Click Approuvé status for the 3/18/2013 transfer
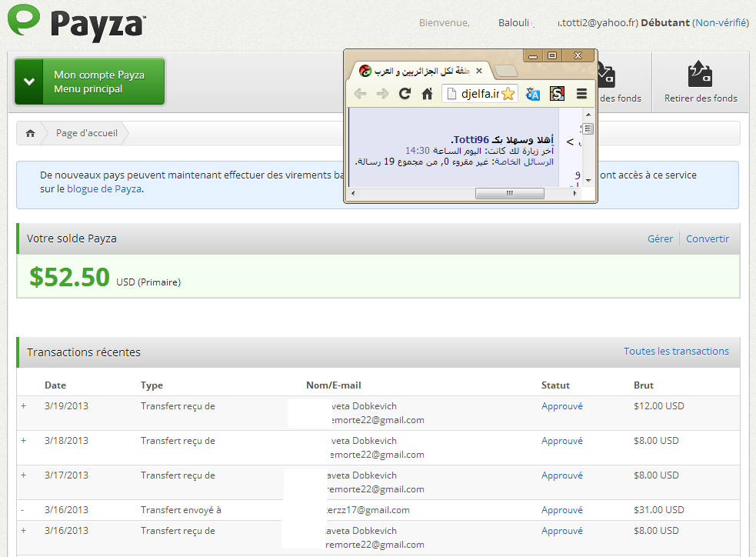The height and width of the screenshot is (557, 756). (x=561, y=441)
